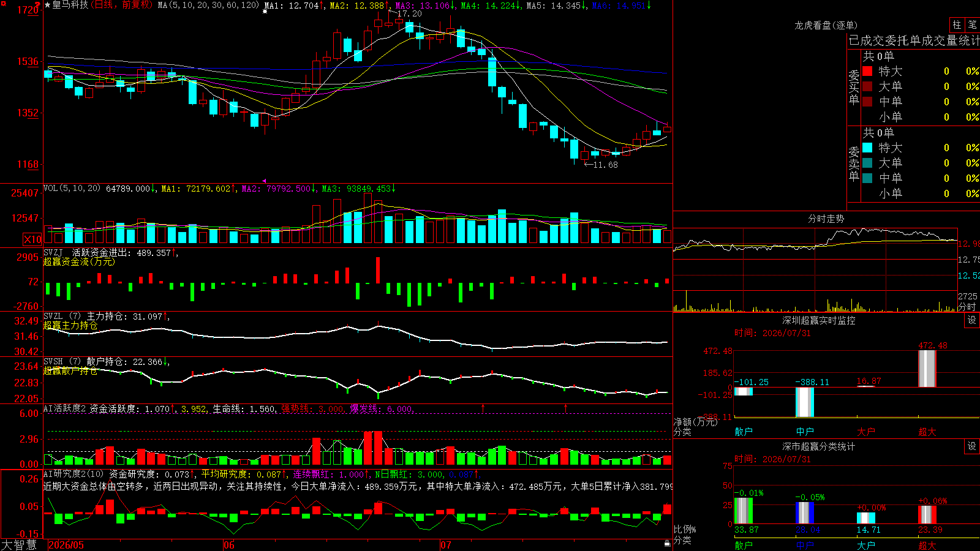The height and width of the screenshot is (551, 980).
Task: Click the 小单 row under 委买单
Action: tap(921, 117)
